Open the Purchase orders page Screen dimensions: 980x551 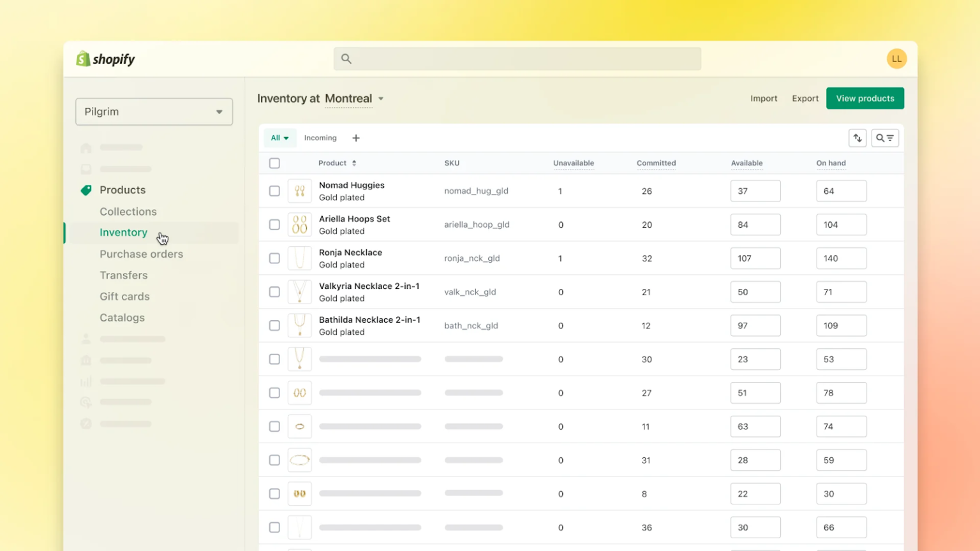(141, 254)
